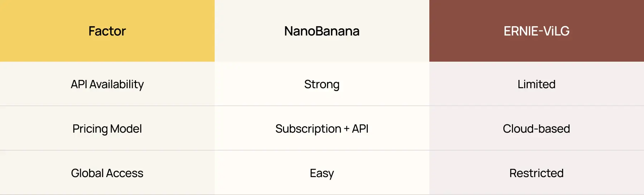Pick the cream NanoBanana header background

coord(250,14)
